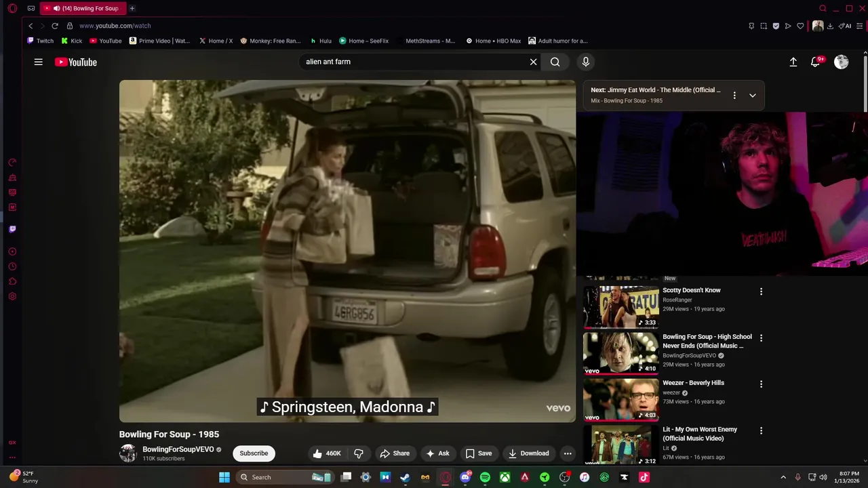This screenshot has width=868, height=488.
Task: Open options menu for the Mix playlist
Action: pyautogui.click(x=734, y=96)
